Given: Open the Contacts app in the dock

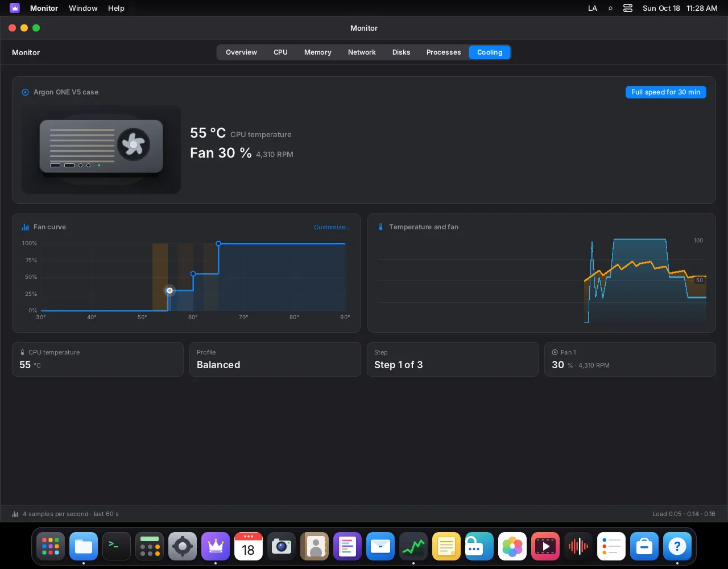Looking at the screenshot, I should [x=315, y=547].
